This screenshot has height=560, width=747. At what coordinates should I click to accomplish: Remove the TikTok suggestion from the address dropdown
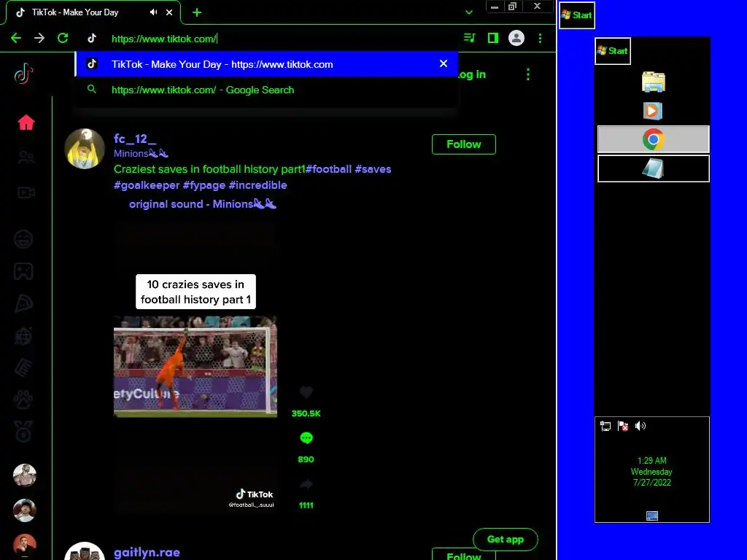click(444, 63)
